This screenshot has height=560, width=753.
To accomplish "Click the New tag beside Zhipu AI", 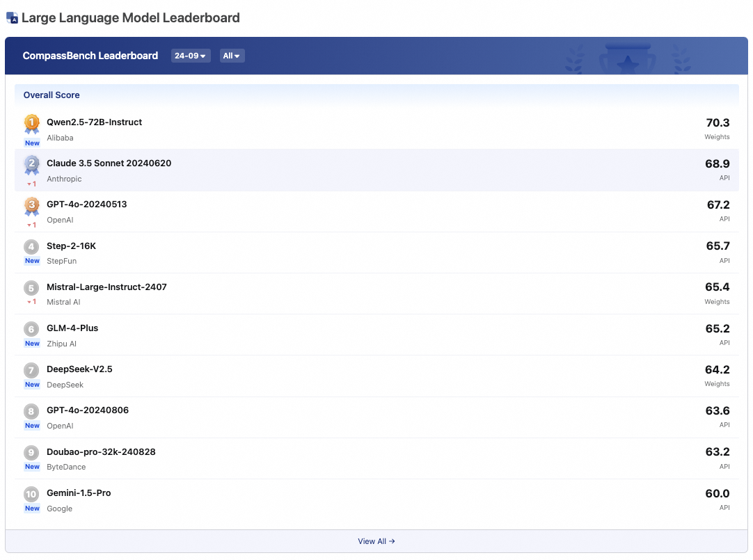I will (x=32, y=343).
